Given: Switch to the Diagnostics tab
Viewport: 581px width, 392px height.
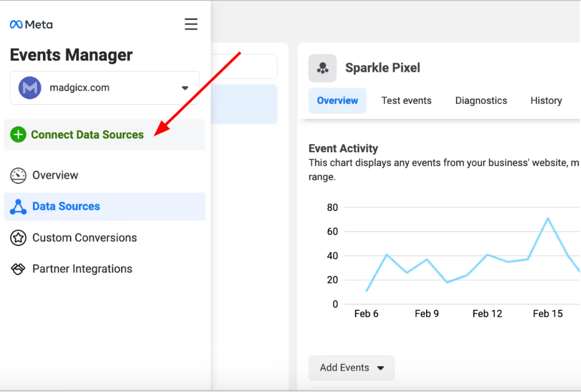Looking at the screenshot, I should [x=481, y=101].
